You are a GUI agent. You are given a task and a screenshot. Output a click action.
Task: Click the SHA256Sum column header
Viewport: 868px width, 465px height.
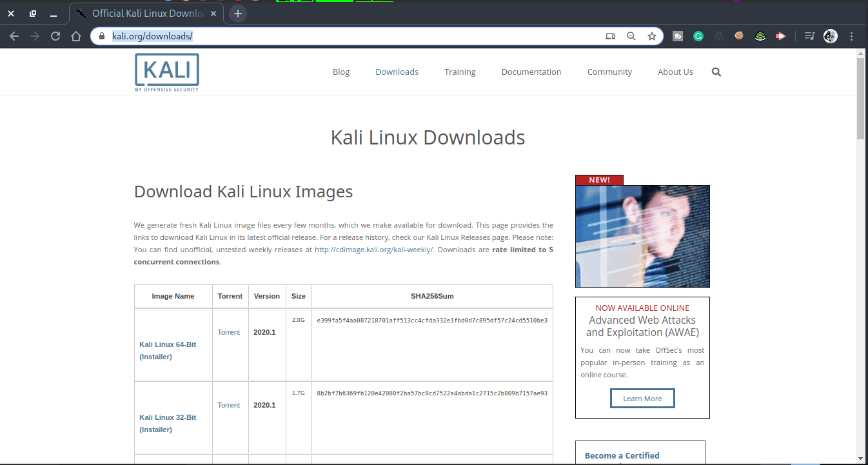[x=432, y=296]
